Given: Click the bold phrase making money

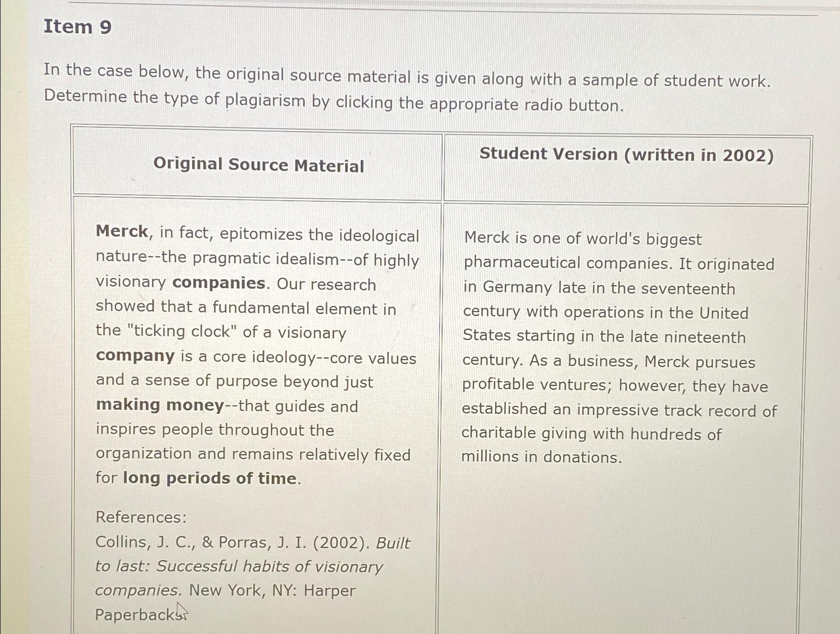Looking at the screenshot, I should [160, 404].
